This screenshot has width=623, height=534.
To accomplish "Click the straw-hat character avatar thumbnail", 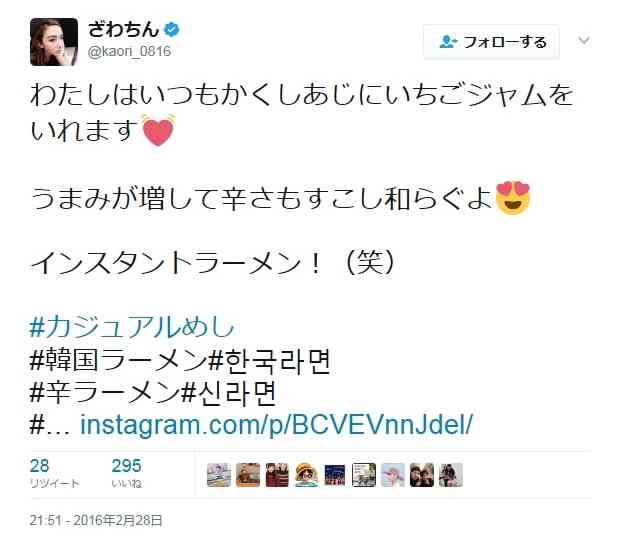I will 306,475.
